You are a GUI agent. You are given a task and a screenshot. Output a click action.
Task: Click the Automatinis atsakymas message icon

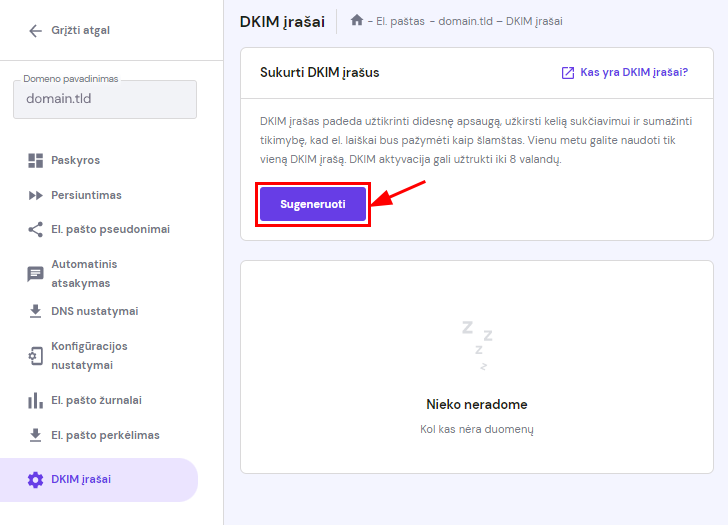pos(36,273)
